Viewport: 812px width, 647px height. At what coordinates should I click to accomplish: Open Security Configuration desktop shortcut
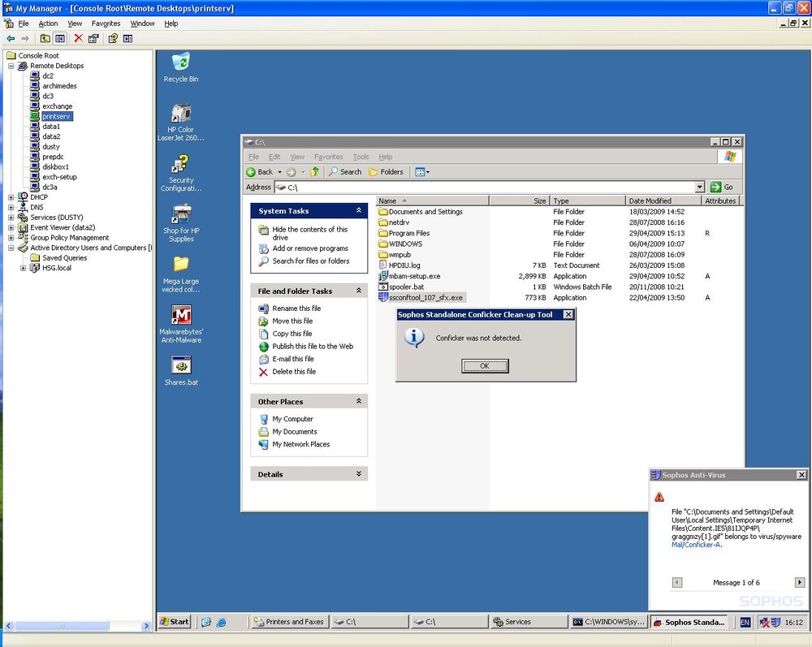point(181,173)
